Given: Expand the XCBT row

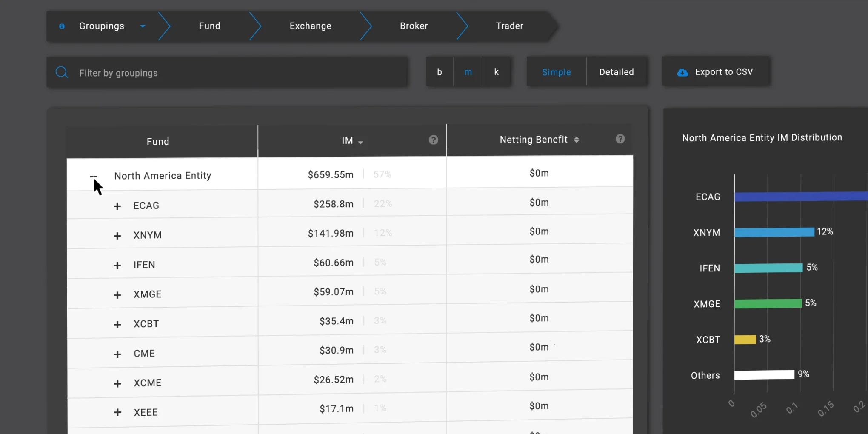Looking at the screenshot, I should 117,325.
